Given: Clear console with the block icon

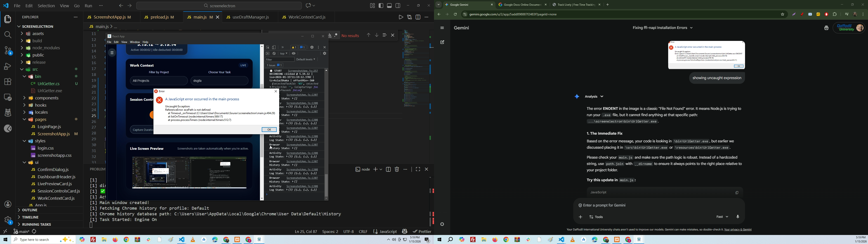Looking at the screenshot, I should [x=274, y=54].
